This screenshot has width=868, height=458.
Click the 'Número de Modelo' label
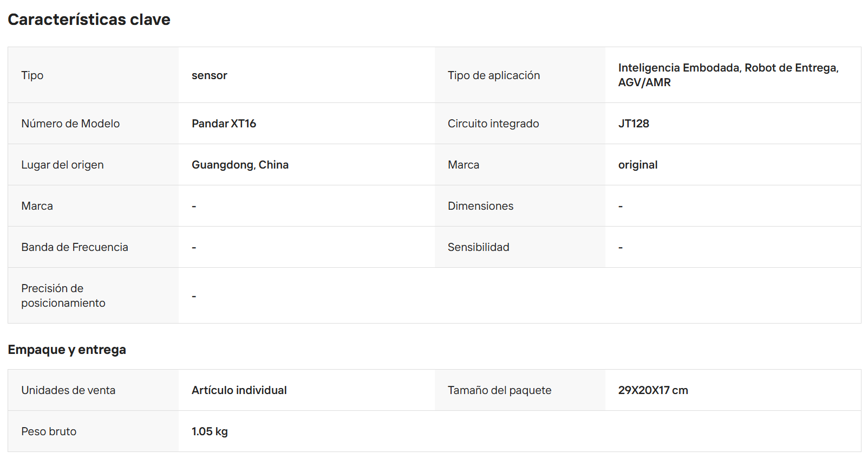coord(70,124)
